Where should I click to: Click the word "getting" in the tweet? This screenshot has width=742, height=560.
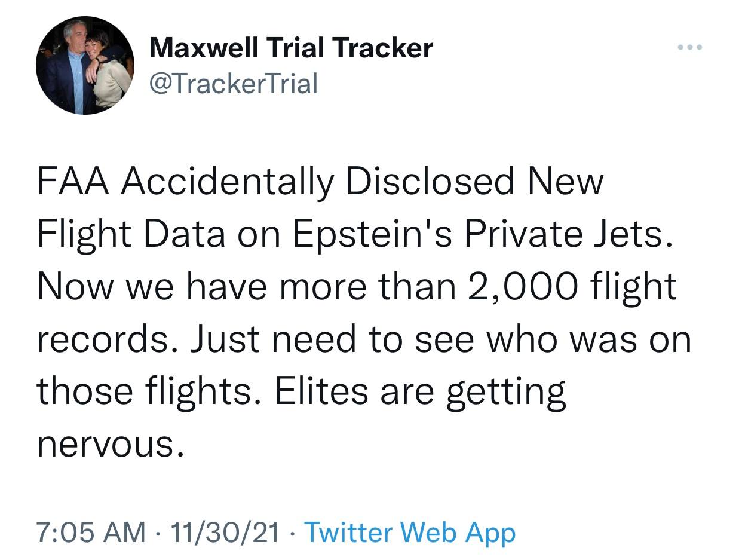(x=505, y=391)
